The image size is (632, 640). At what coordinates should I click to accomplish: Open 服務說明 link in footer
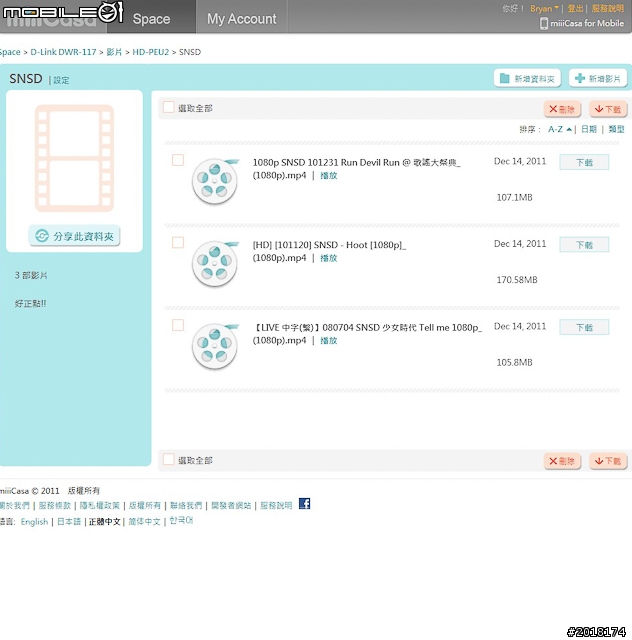coord(276,505)
